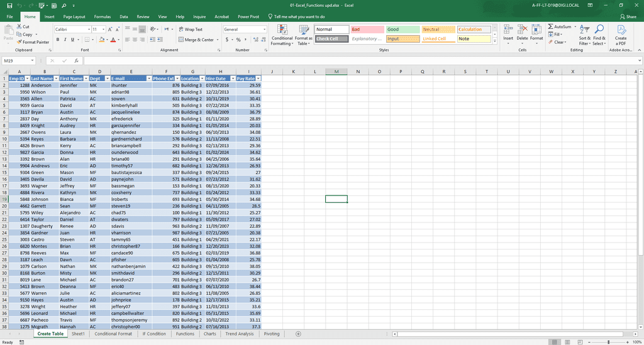Switch to Page Layout view in status bar
The width and height of the screenshot is (644, 345).
567,342
